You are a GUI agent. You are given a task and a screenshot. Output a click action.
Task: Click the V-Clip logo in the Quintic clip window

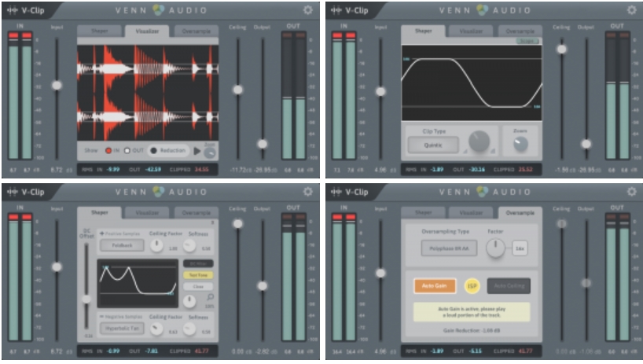[x=349, y=10]
